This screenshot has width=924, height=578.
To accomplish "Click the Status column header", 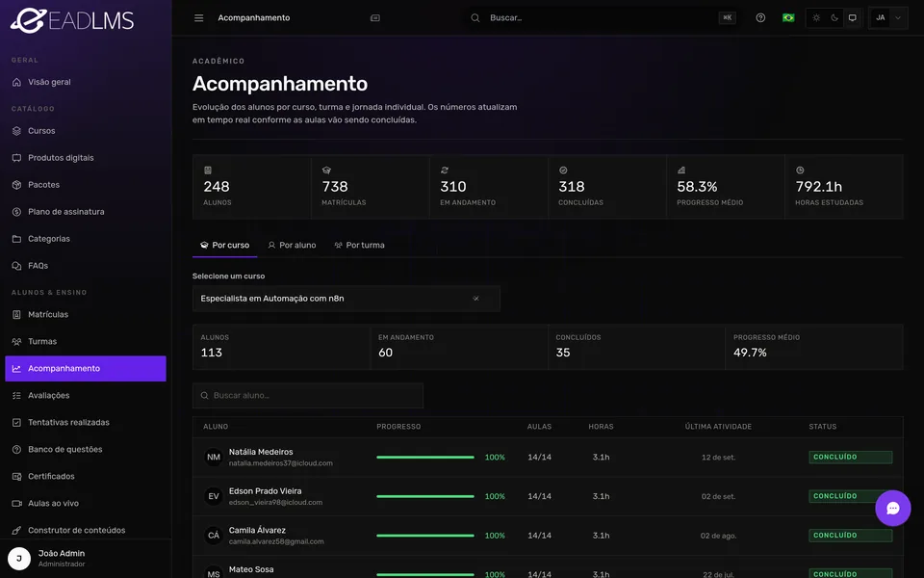I will (x=822, y=427).
